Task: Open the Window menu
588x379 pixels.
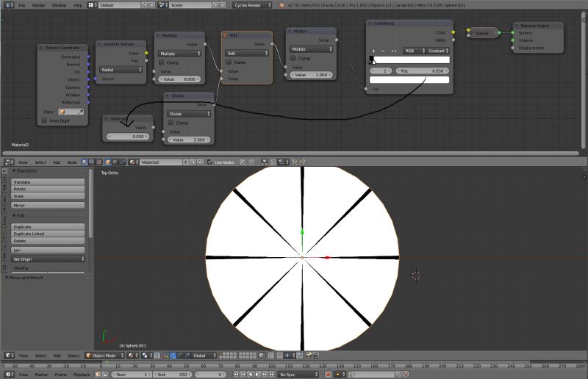Action: (59, 5)
